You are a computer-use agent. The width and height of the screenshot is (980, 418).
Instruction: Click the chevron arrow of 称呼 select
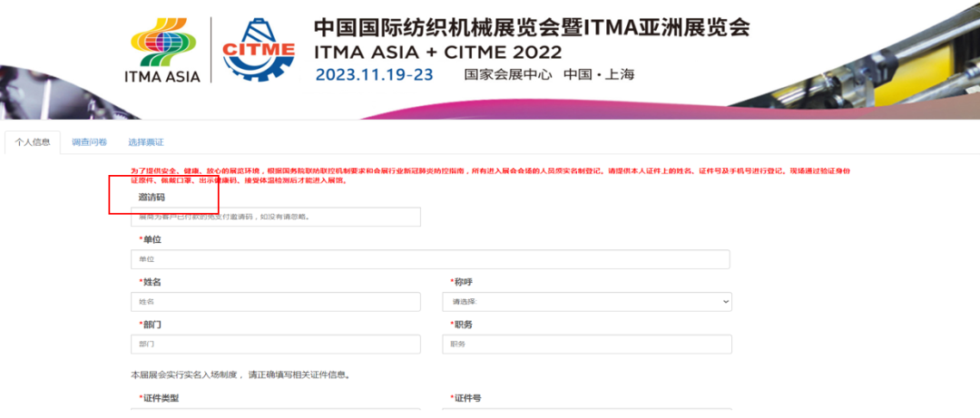(x=725, y=302)
